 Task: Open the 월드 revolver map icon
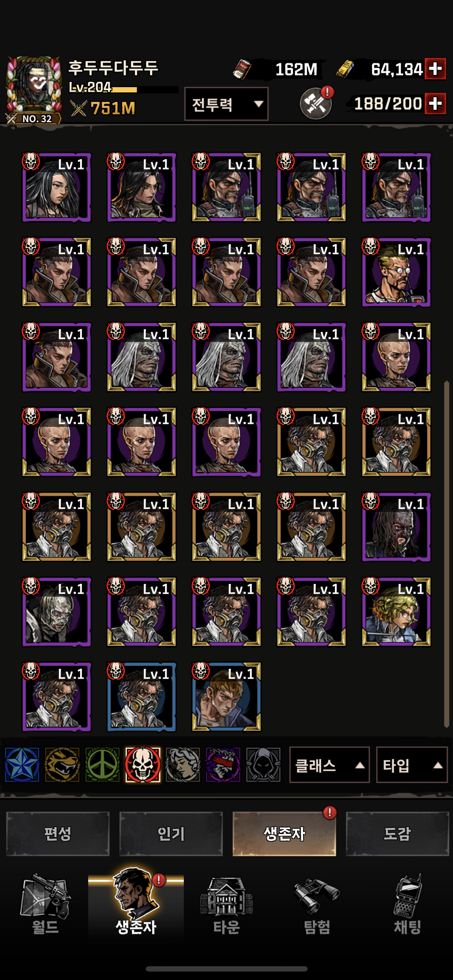[45, 905]
